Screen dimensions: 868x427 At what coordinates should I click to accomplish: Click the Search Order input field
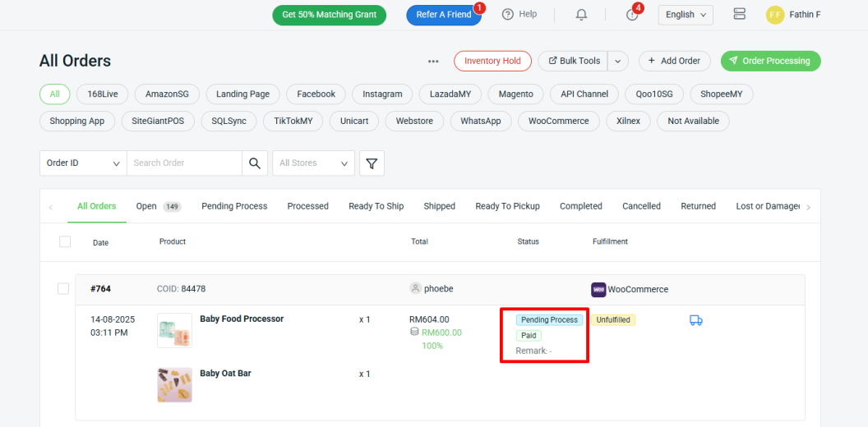pos(184,163)
